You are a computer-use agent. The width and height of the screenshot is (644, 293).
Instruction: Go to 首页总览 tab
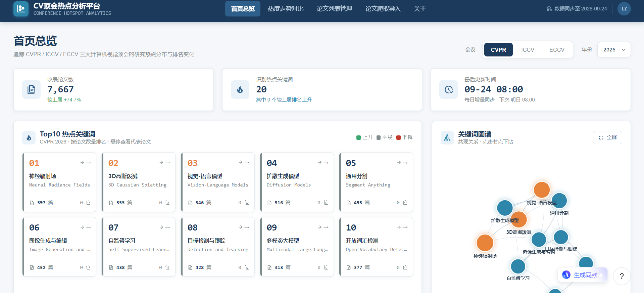click(x=243, y=9)
